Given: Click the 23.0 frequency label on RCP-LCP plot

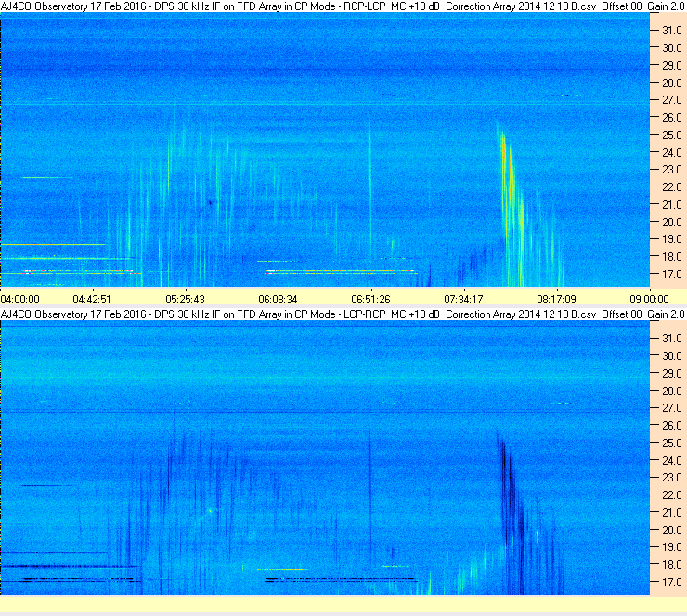Looking at the screenshot, I should [x=672, y=170].
